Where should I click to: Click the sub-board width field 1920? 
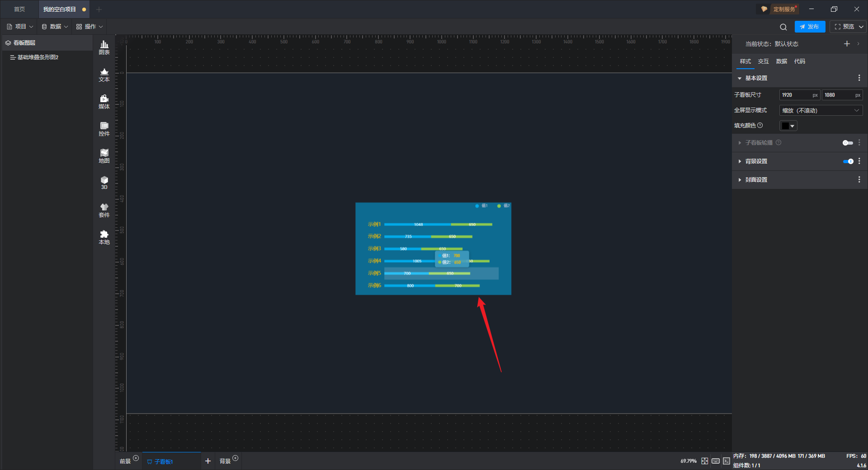(x=799, y=95)
